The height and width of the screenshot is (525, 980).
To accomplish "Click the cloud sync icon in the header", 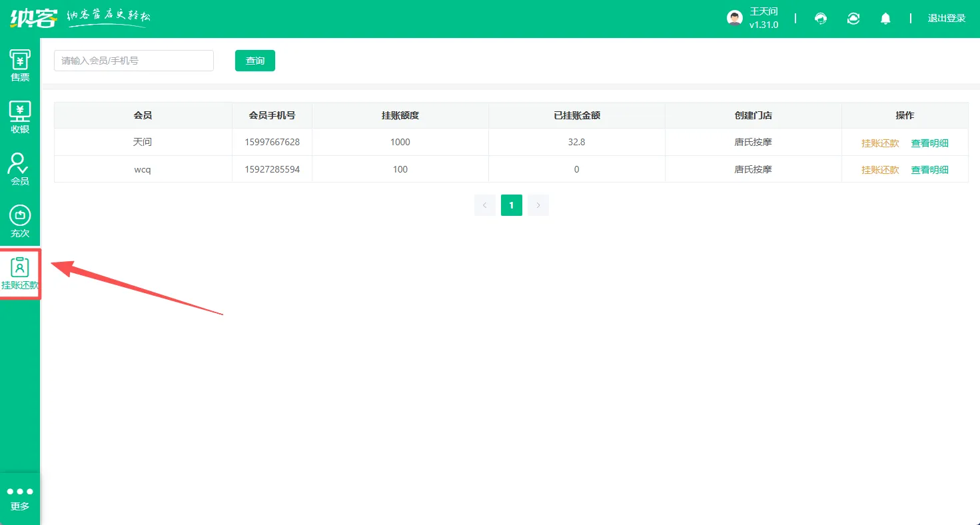I will [853, 18].
